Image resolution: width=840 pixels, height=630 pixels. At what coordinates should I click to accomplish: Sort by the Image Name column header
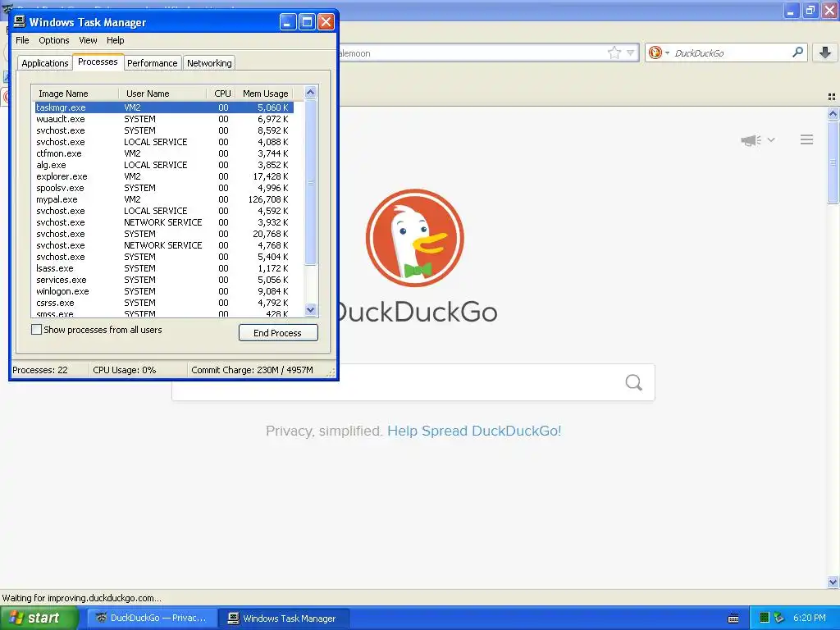(x=75, y=94)
